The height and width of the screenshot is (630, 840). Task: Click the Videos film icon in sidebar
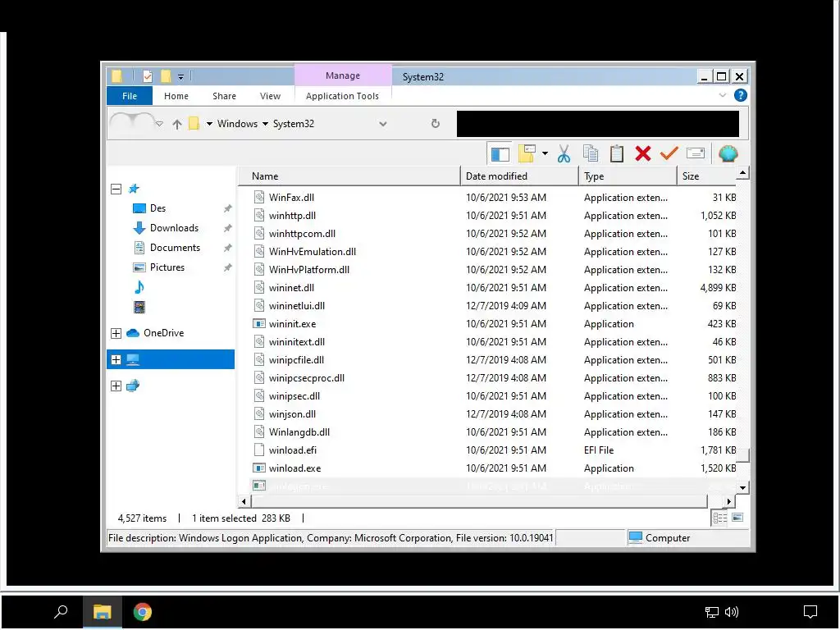point(139,307)
